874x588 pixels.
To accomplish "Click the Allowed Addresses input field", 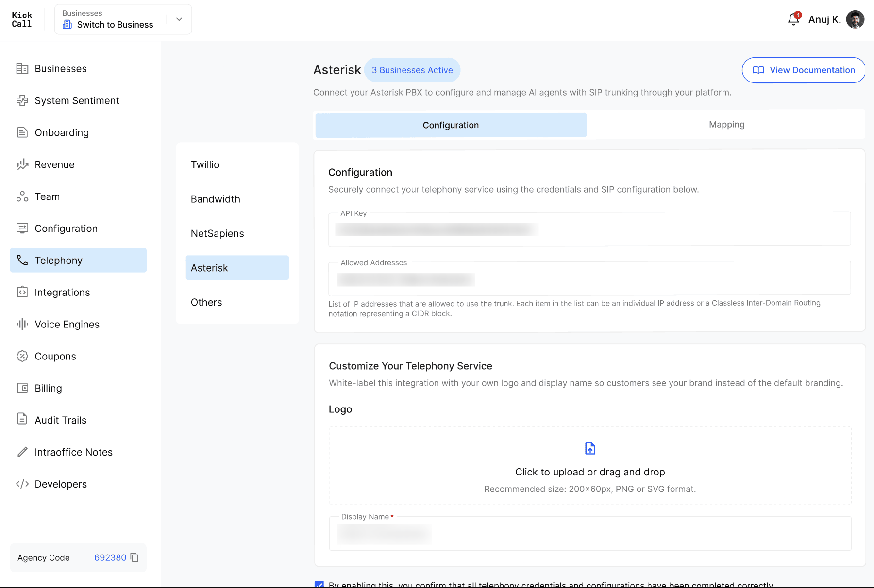I will pos(589,278).
